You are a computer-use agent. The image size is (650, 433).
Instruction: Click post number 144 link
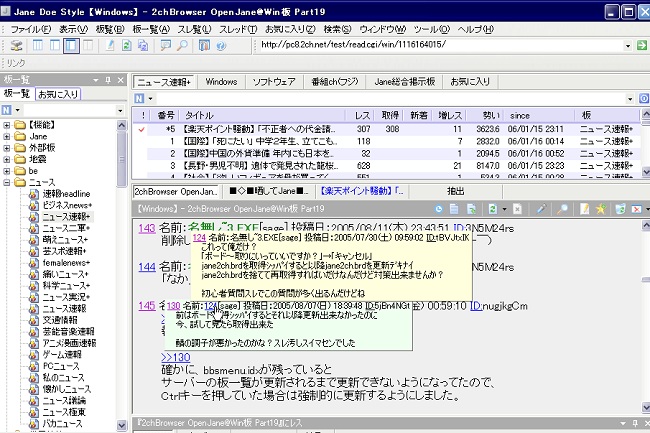point(147,267)
